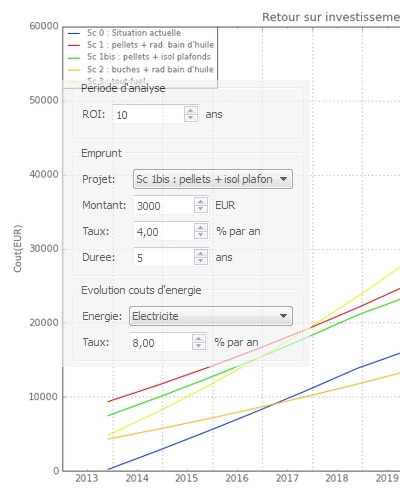400x500 pixels.
Task: Open the Projet dropdown list
Action: pos(213,179)
